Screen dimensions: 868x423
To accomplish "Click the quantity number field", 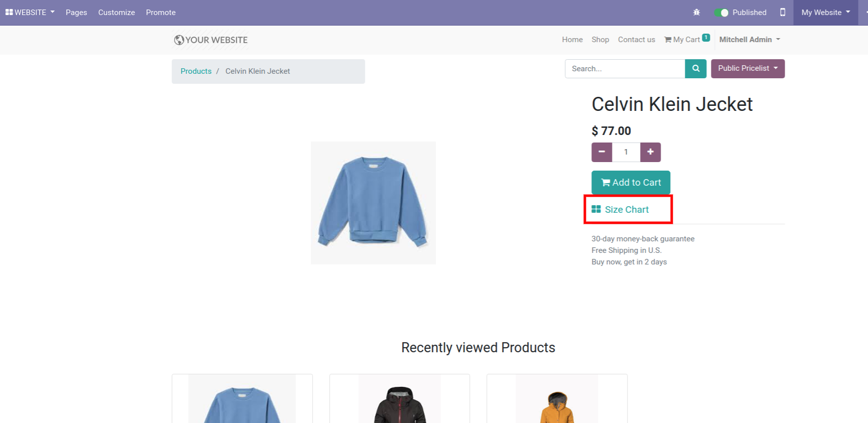I will tap(626, 152).
